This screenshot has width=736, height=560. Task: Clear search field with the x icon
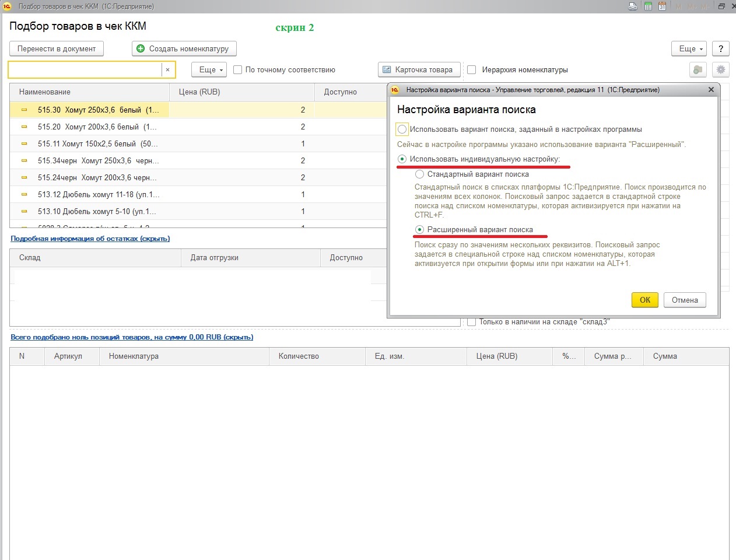click(167, 70)
